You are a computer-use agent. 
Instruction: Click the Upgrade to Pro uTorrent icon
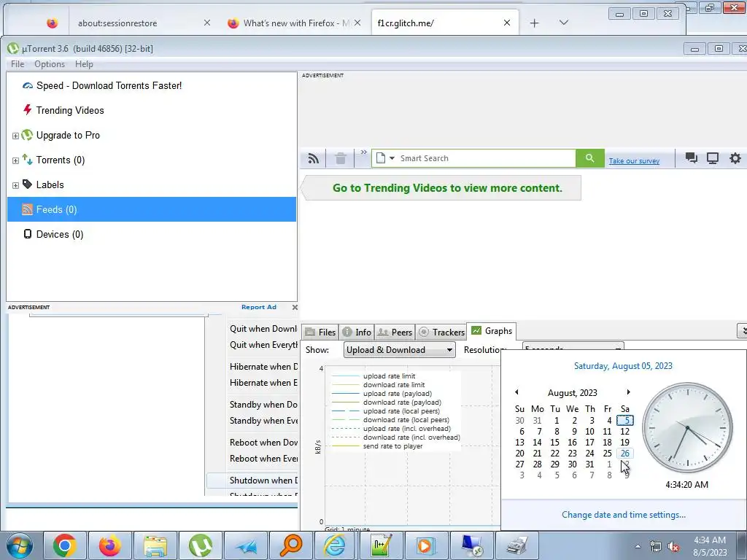[27, 135]
